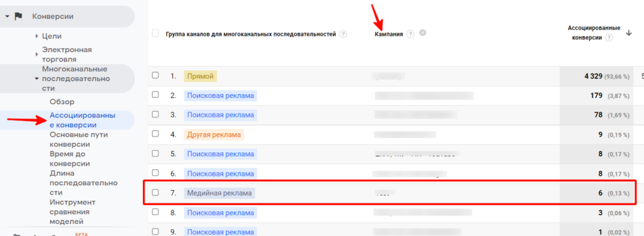Click Поисковая реклама link in row 6
The width and height of the screenshot is (644, 236).
(x=221, y=174)
